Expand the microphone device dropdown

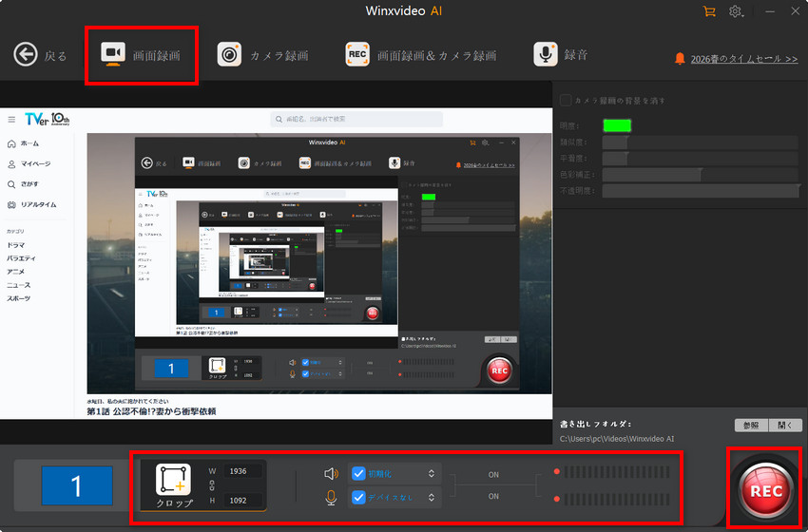tap(432, 497)
